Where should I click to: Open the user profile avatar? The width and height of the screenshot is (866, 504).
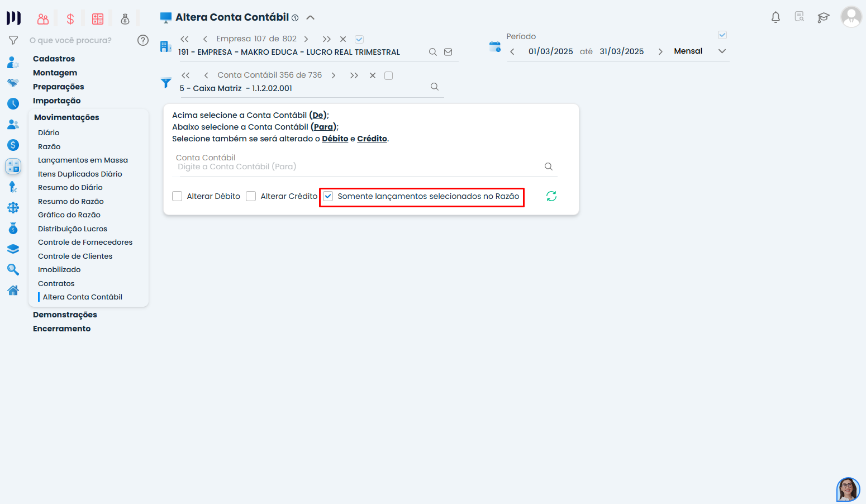[851, 17]
